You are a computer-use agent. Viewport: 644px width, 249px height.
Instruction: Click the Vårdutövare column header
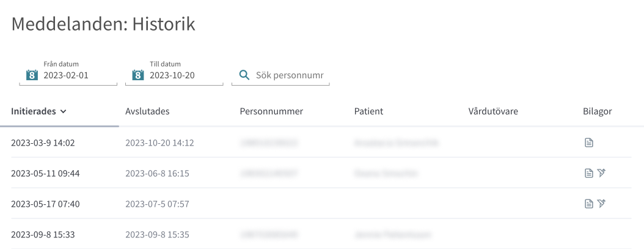pyautogui.click(x=493, y=111)
